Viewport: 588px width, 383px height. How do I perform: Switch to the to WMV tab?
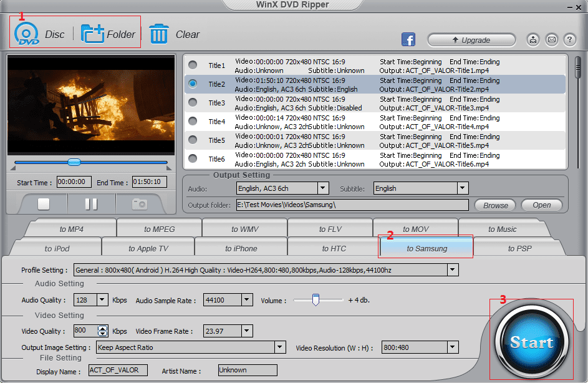(x=245, y=229)
